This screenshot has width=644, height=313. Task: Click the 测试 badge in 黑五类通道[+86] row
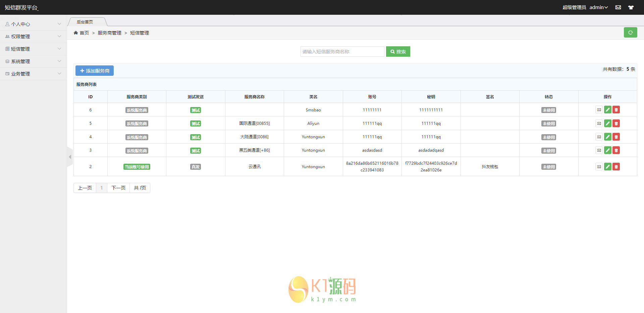pyautogui.click(x=196, y=151)
